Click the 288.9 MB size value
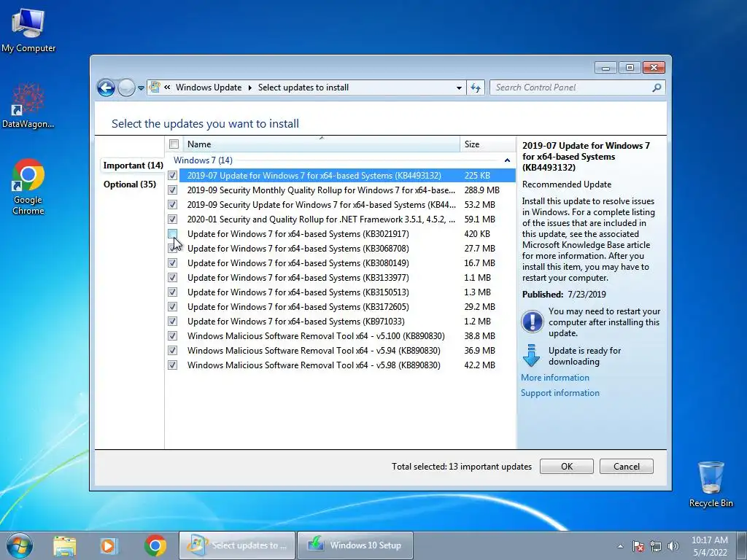This screenshot has height=560, width=747. 481,190
